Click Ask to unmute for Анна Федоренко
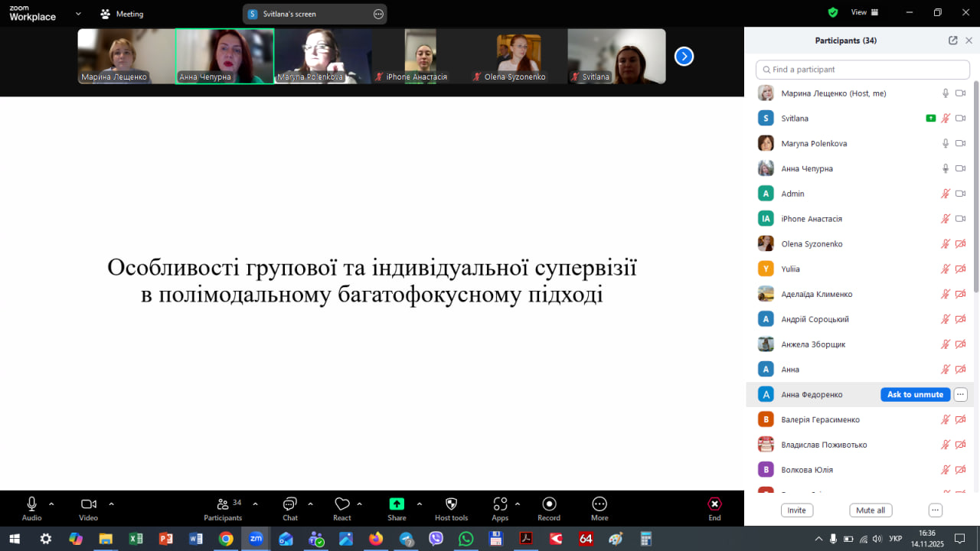 (915, 395)
